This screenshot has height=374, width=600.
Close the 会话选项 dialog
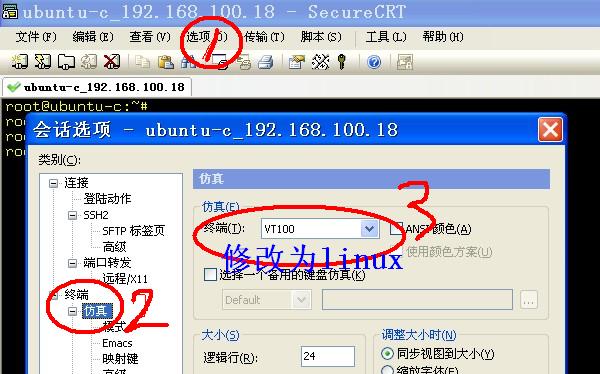point(550,130)
